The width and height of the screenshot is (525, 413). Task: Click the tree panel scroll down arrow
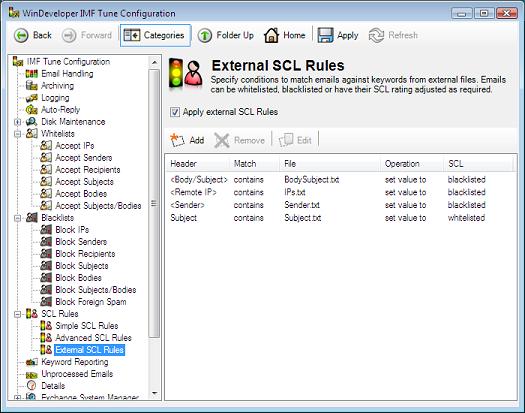pyautogui.click(x=154, y=393)
